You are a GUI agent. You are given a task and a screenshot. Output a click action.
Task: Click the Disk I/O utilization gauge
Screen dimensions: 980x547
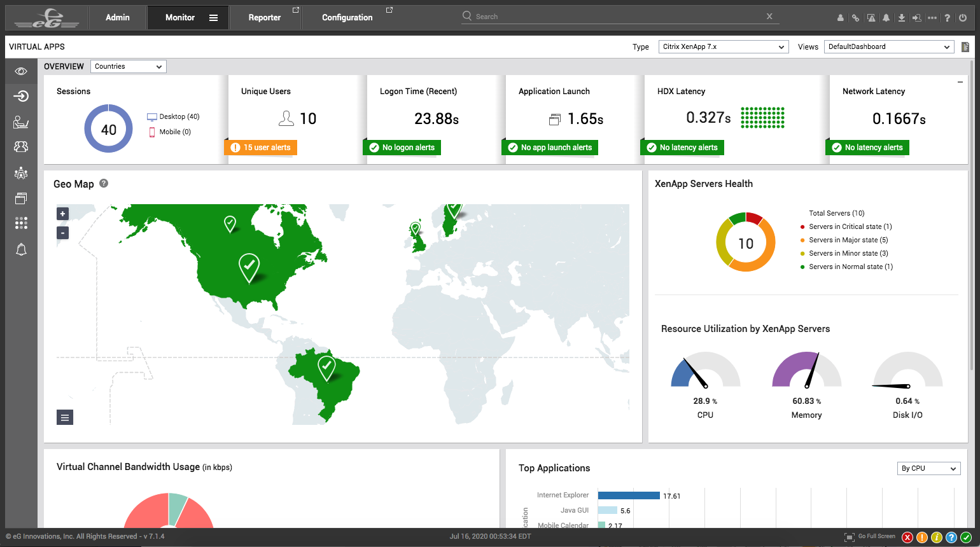click(x=907, y=370)
